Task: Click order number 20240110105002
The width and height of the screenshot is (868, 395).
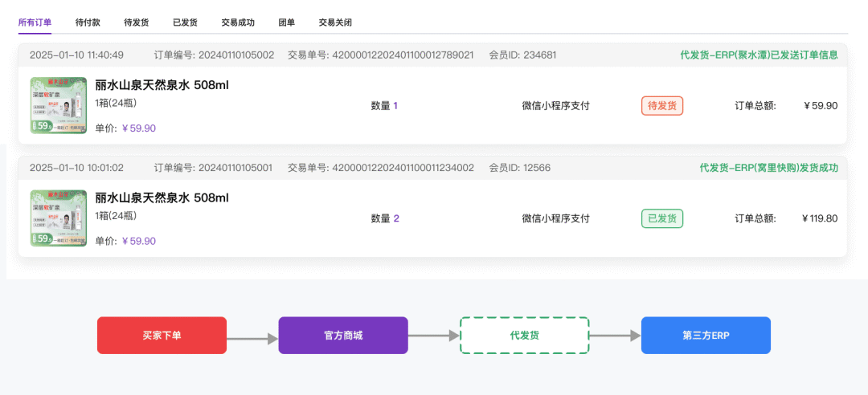Action: click(x=236, y=55)
